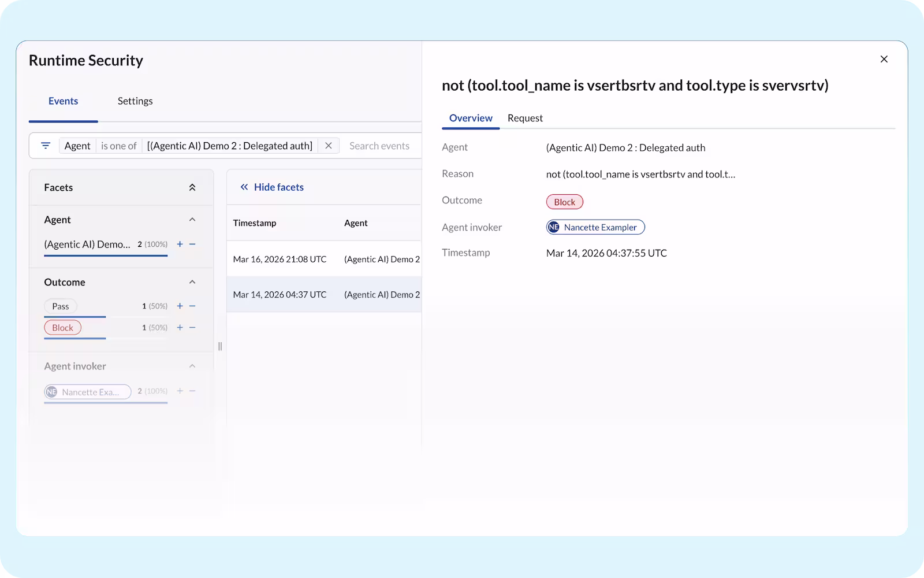924x578 pixels.
Task: Close the event detail panel with the X icon
Action: (884, 59)
